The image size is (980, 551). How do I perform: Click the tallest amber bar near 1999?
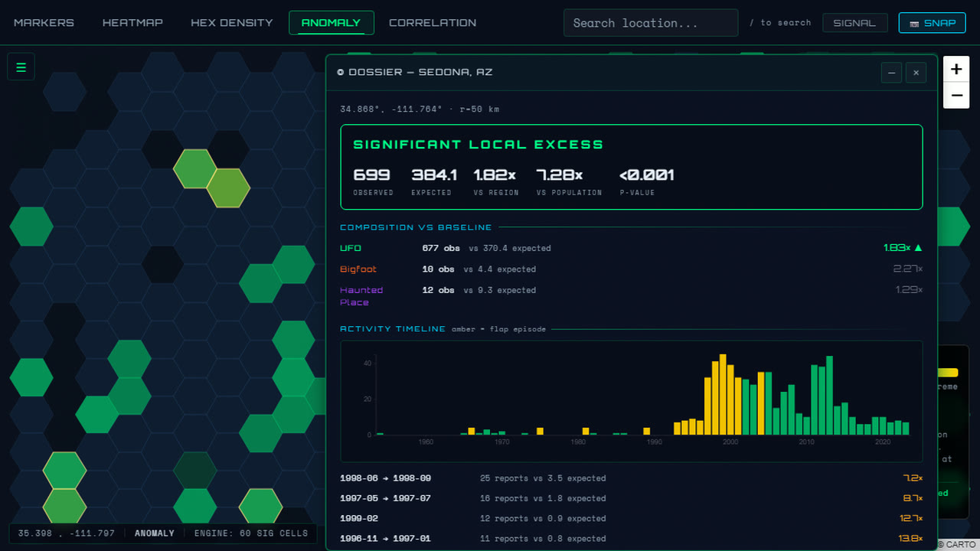coord(723,394)
